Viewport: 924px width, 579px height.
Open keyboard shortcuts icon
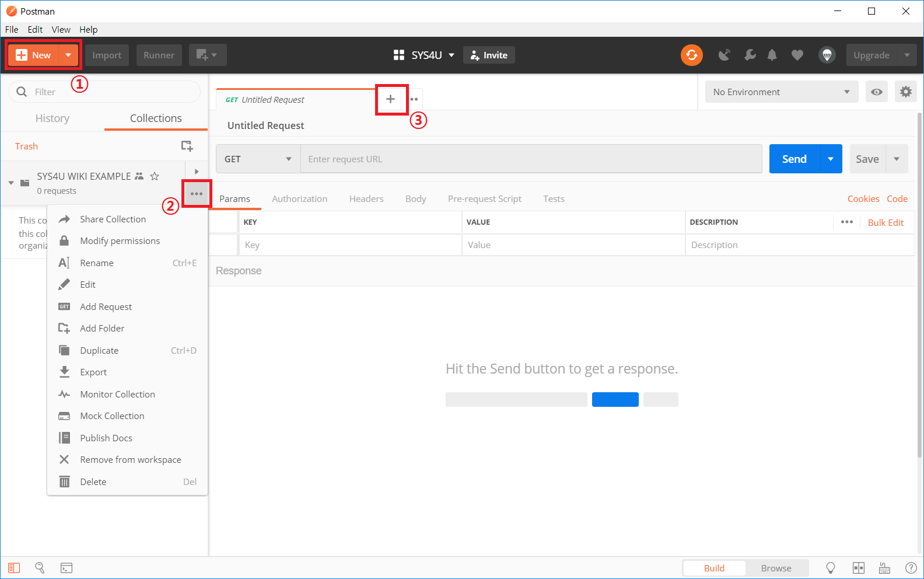884,568
